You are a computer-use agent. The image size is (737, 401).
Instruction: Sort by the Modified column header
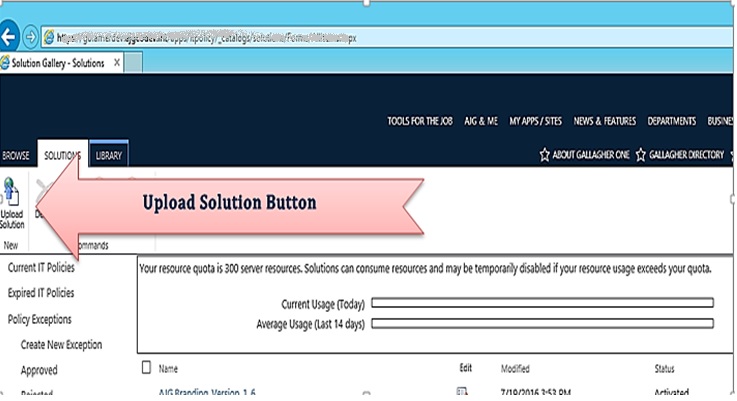coord(515,369)
